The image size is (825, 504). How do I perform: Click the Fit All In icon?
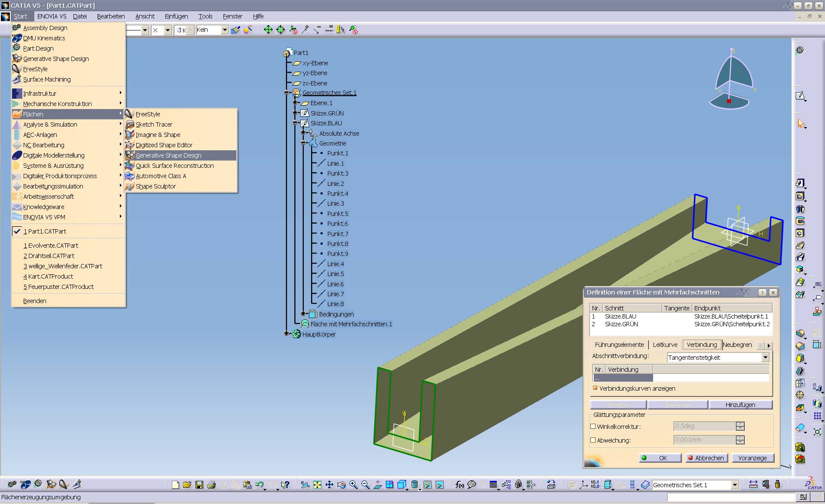[317, 485]
